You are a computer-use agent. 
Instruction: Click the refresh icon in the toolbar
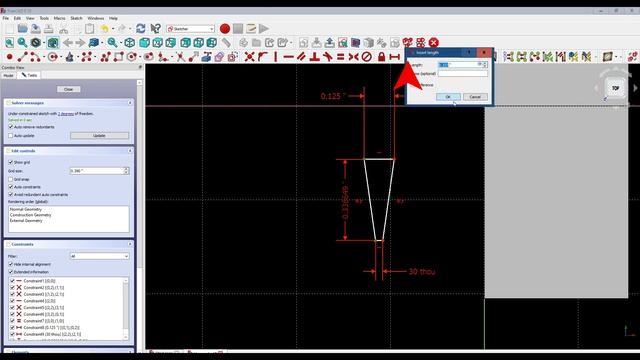click(x=141, y=29)
